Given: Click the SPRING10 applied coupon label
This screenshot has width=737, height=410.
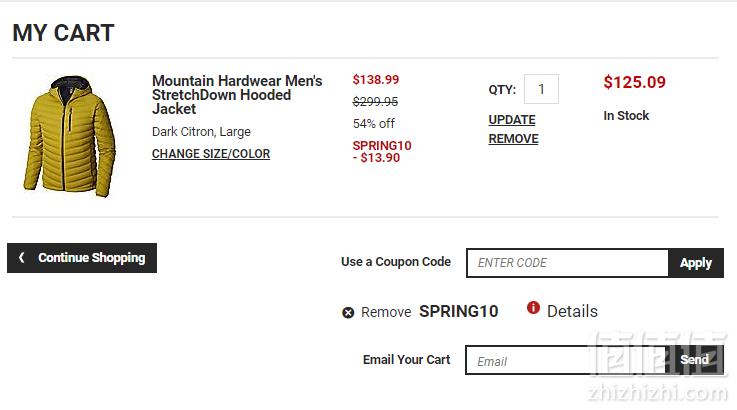Looking at the screenshot, I should click(458, 311).
